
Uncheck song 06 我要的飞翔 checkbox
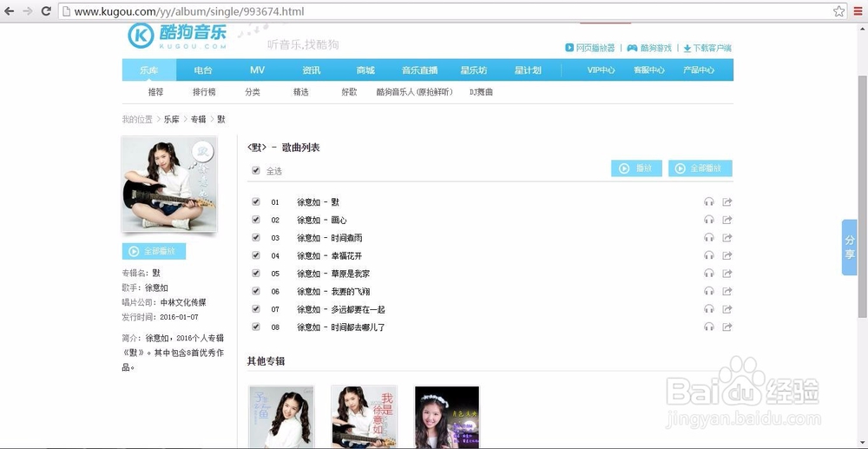[256, 291]
